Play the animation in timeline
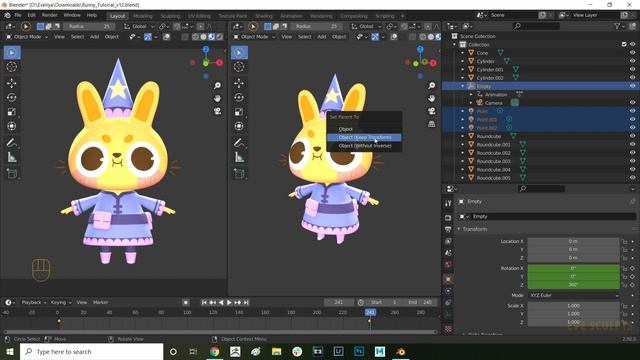 [x=229, y=302]
